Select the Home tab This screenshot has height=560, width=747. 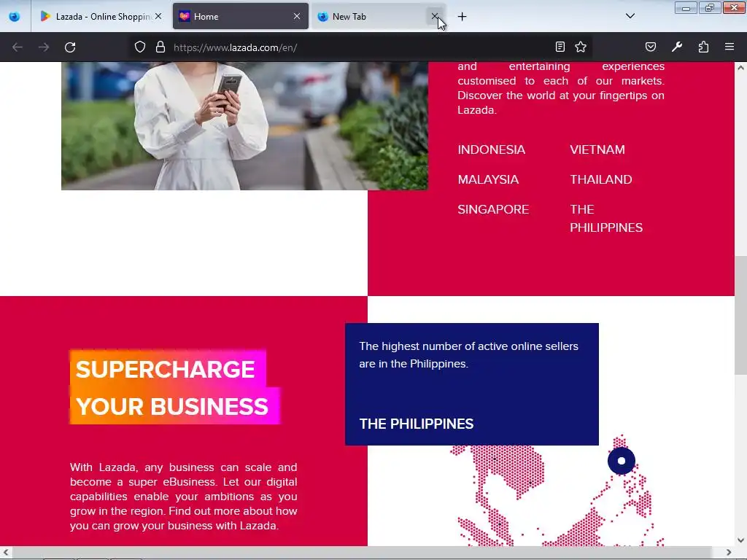241,16
